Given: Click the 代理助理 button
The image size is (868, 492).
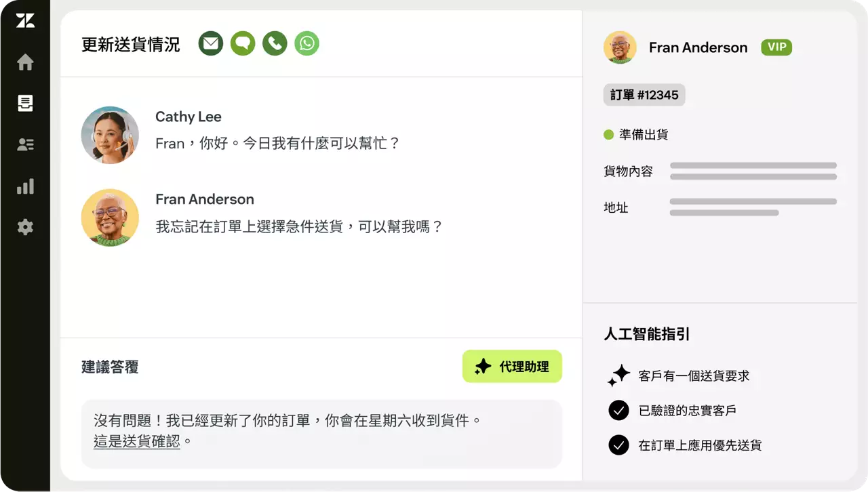Looking at the screenshot, I should pos(512,367).
